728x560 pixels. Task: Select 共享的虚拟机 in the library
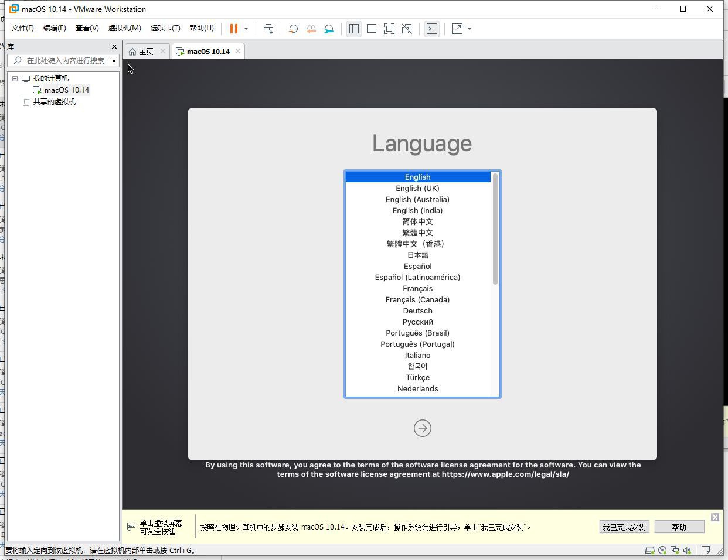54,102
